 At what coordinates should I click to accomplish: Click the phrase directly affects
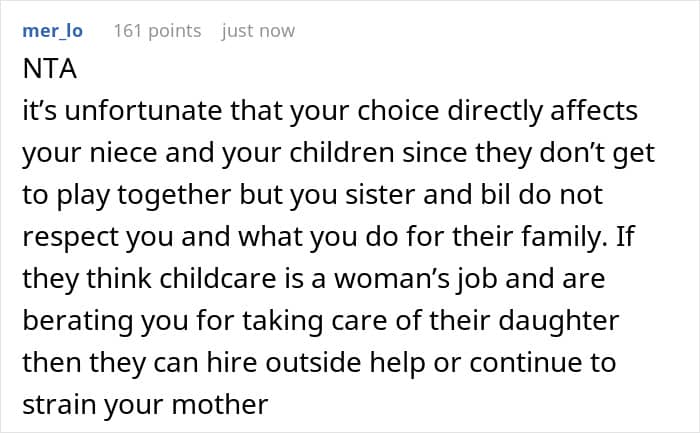point(542,111)
